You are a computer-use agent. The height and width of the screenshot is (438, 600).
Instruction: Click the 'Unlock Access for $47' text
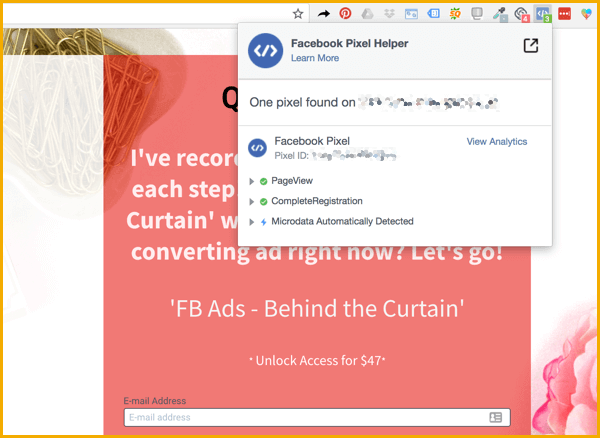tap(317, 361)
